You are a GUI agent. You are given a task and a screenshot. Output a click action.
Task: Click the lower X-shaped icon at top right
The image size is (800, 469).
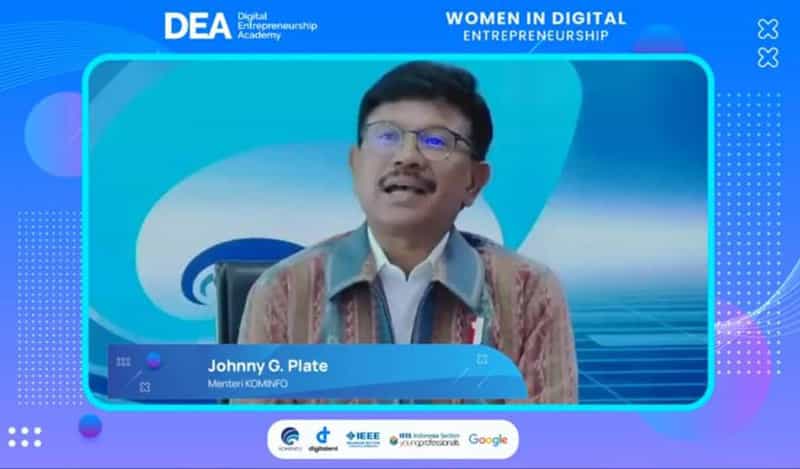tap(768, 58)
